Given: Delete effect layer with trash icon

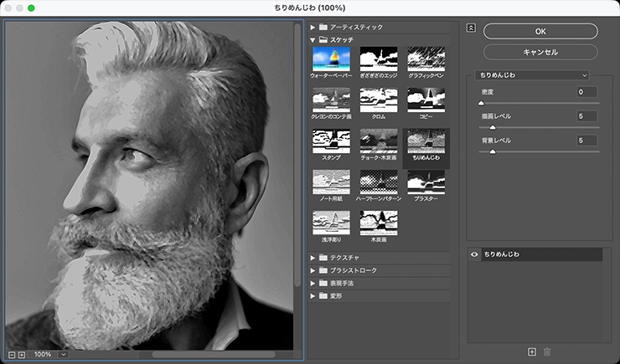Looking at the screenshot, I should [548, 351].
